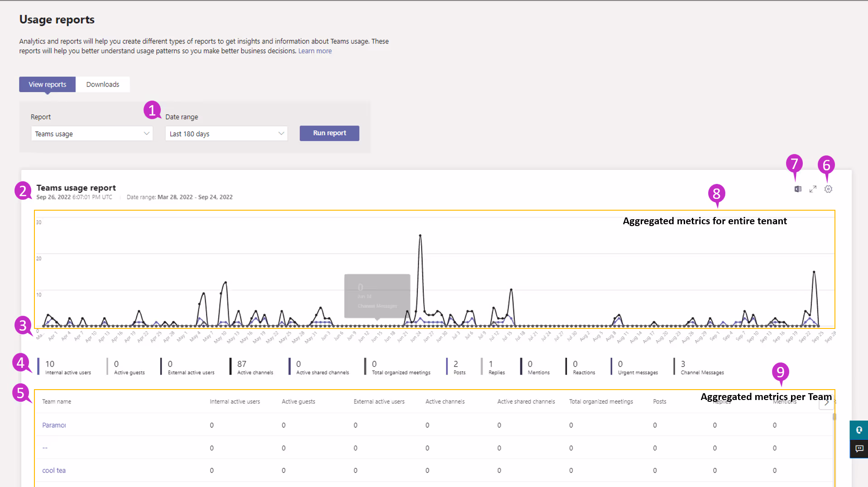
Task: Export the report to Excel
Action: pyautogui.click(x=798, y=189)
